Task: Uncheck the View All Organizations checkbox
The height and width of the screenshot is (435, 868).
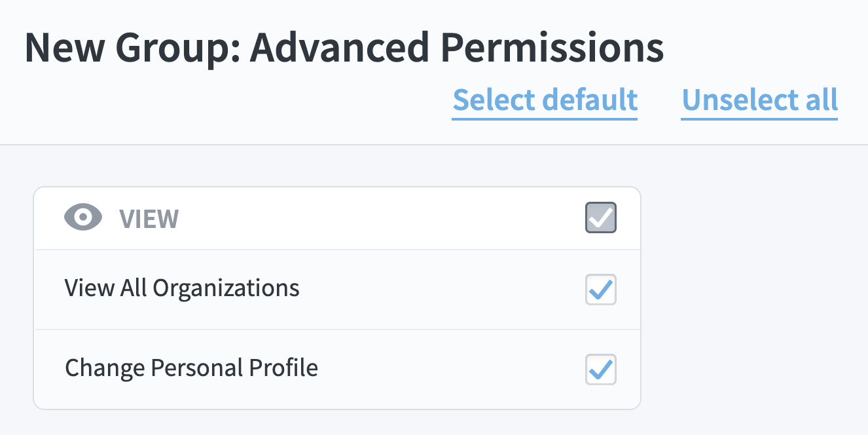Action: (x=601, y=290)
